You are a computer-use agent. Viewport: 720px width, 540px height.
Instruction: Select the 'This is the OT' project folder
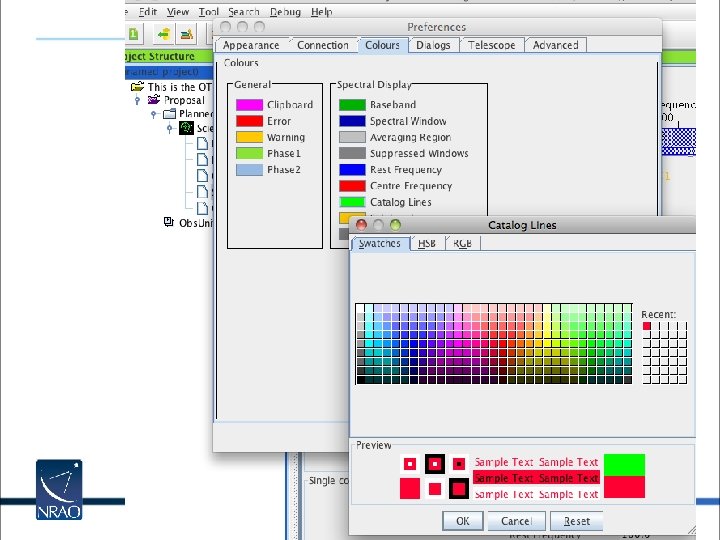click(x=171, y=87)
